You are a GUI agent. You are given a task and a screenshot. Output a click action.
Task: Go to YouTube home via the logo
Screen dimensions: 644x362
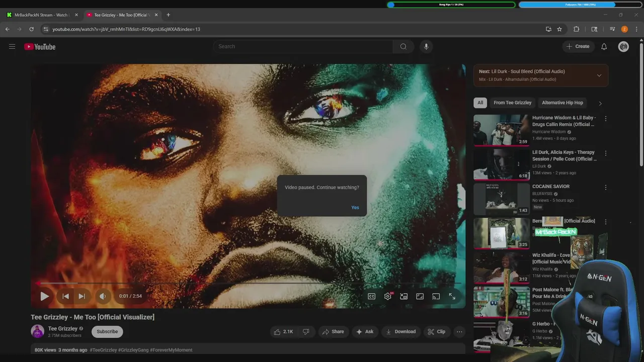40,47
